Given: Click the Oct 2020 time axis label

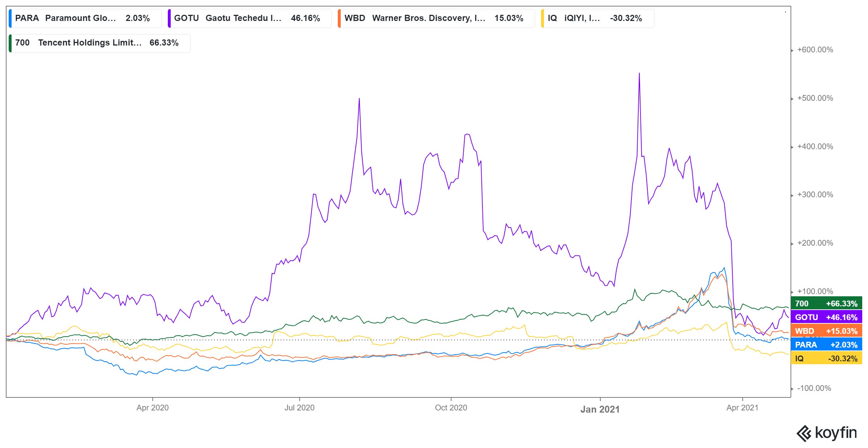Looking at the screenshot, I should pyautogui.click(x=451, y=408).
